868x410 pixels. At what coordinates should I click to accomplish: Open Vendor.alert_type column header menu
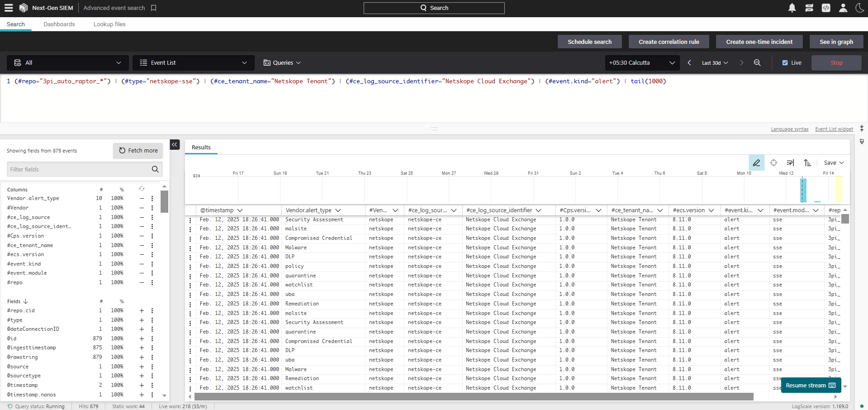(x=338, y=210)
